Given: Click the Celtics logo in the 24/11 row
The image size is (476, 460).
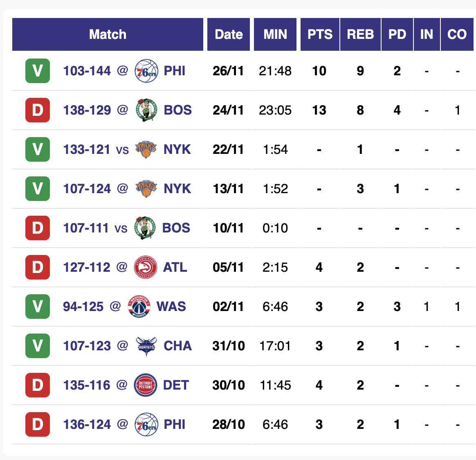Looking at the screenshot, I should [x=146, y=110].
